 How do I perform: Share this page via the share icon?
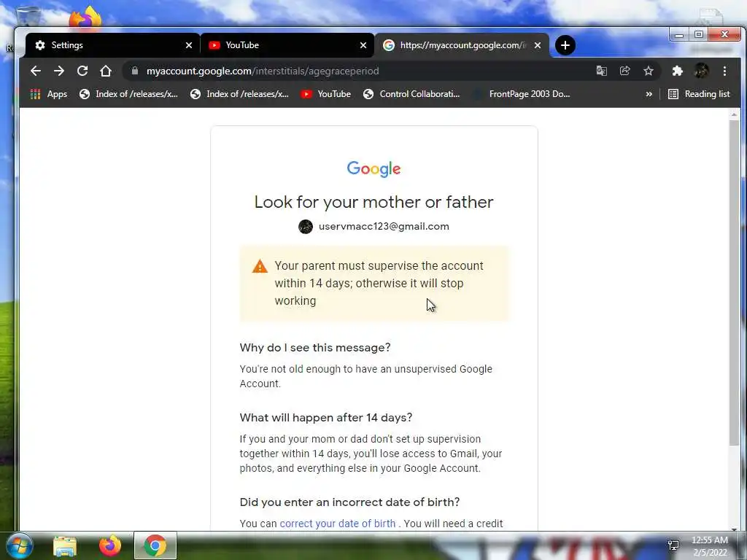tap(624, 71)
